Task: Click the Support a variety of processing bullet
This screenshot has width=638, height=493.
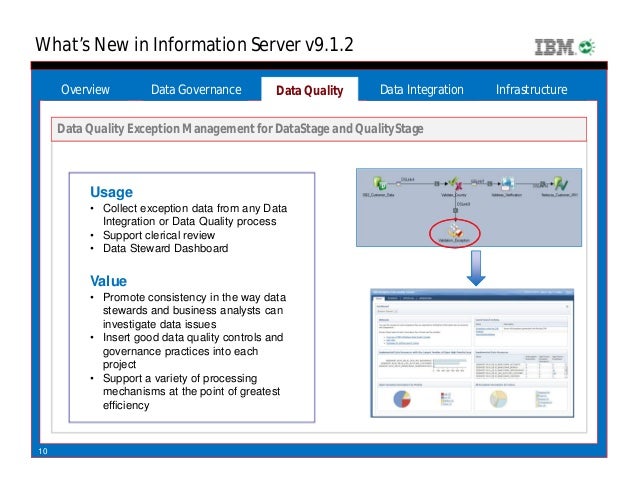Action: tap(191, 391)
